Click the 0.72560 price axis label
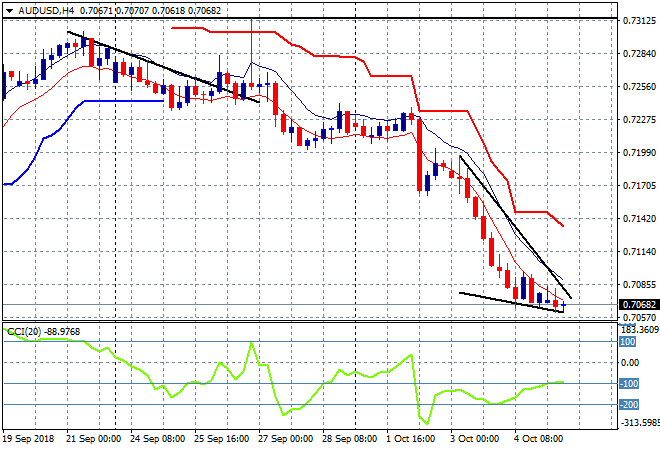Viewport: 660px width, 450px height. tap(639, 86)
